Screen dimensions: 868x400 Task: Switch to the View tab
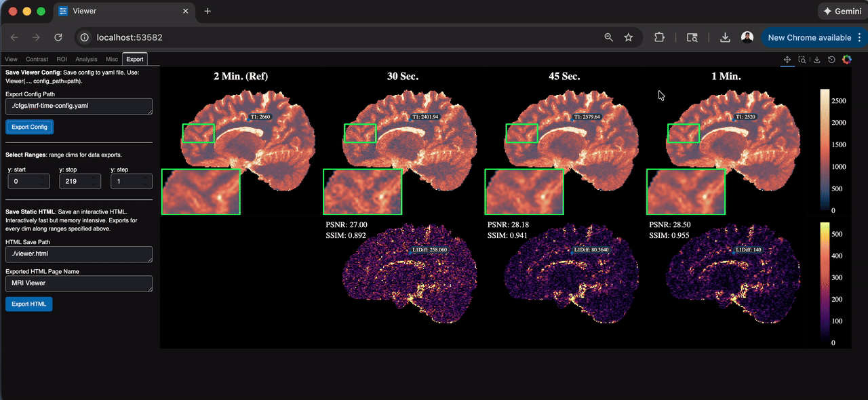click(12, 60)
